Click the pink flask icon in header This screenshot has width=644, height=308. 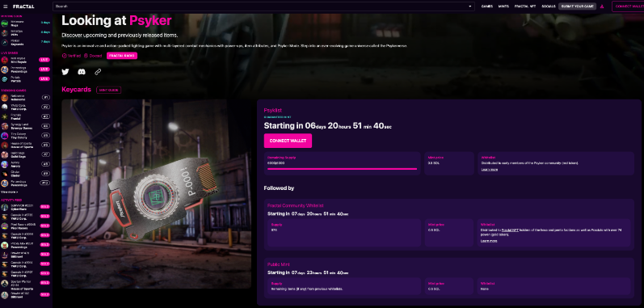pyautogui.click(x=602, y=6)
